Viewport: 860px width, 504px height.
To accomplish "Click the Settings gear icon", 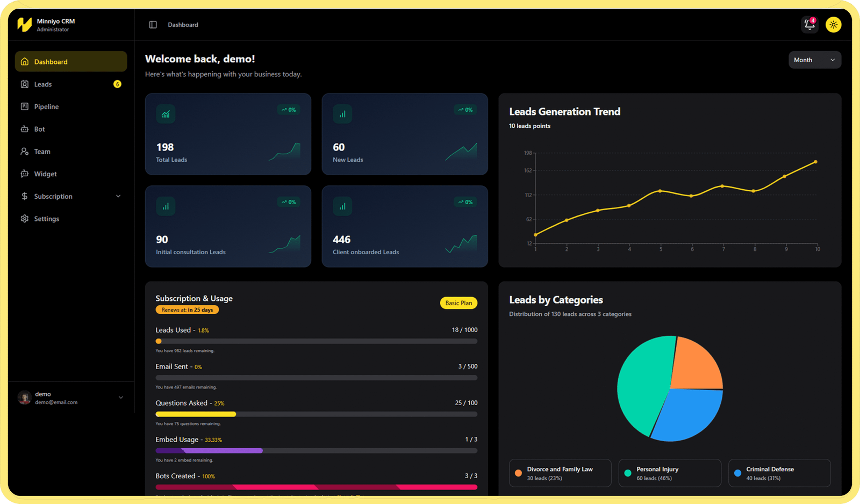I will [x=25, y=219].
